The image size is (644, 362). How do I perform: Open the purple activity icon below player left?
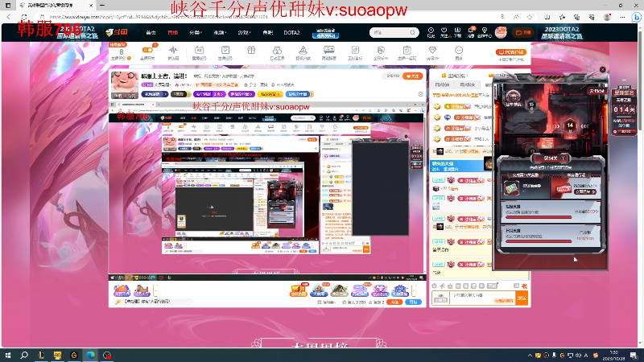[x=122, y=290]
